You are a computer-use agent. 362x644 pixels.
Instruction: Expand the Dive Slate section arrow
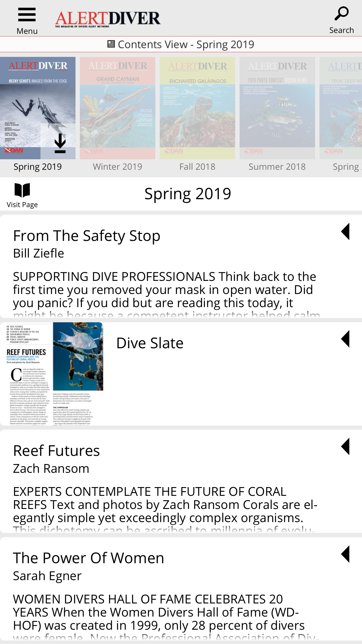[345, 339]
